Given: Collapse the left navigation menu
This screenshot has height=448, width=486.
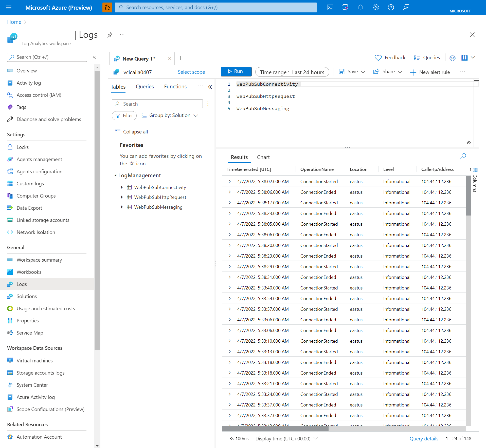Looking at the screenshot, I should [94, 57].
